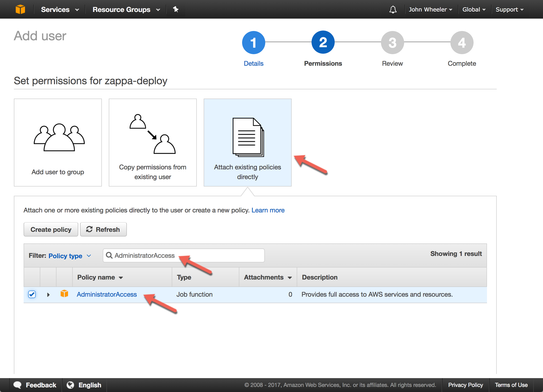This screenshot has width=543, height=392.
Task: Click the AWS orange cube logo
Action: click(20, 9)
